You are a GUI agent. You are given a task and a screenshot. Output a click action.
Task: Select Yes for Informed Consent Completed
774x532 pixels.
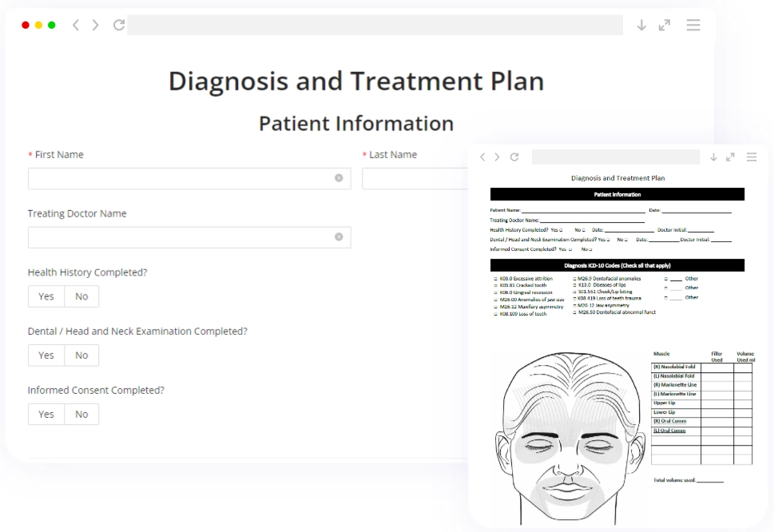coord(46,415)
